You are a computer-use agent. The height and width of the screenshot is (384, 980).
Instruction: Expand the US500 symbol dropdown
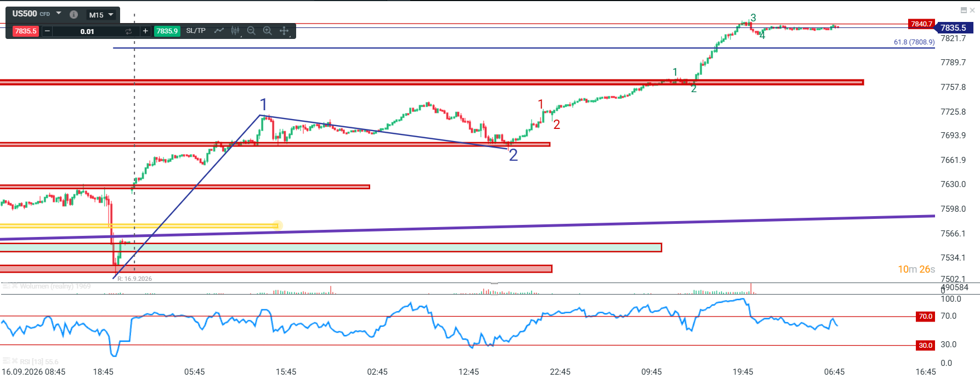[59, 13]
